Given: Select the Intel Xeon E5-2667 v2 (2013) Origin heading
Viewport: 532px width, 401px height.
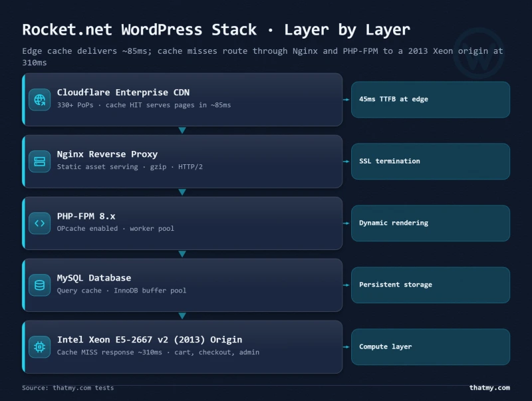Looking at the screenshot, I should tap(150, 340).
